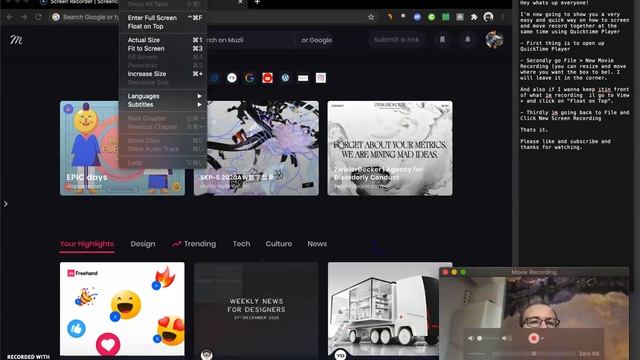The height and width of the screenshot is (360, 640).
Task: Click the Movie Recording title bar
Action: pyautogui.click(x=534, y=272)
